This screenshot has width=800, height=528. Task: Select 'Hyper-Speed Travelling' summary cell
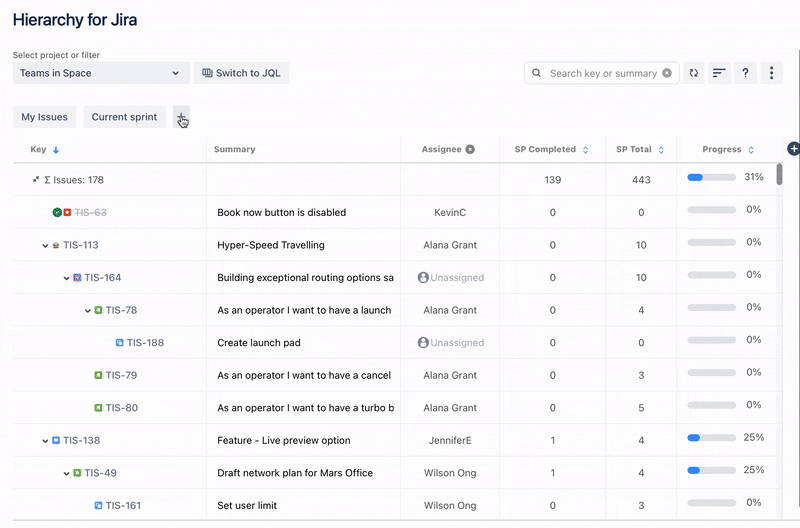click(271, 245)
